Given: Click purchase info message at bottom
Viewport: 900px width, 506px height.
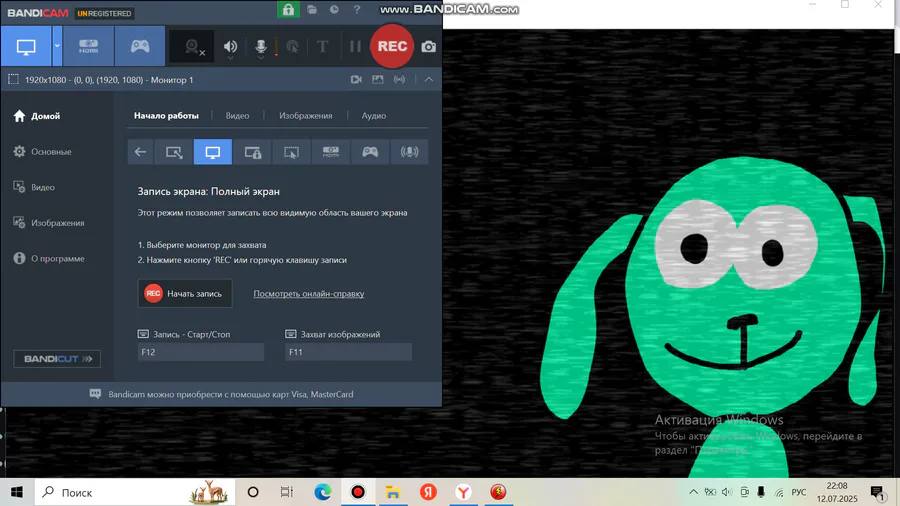Looking at the screenshot, I should point(222,394).
